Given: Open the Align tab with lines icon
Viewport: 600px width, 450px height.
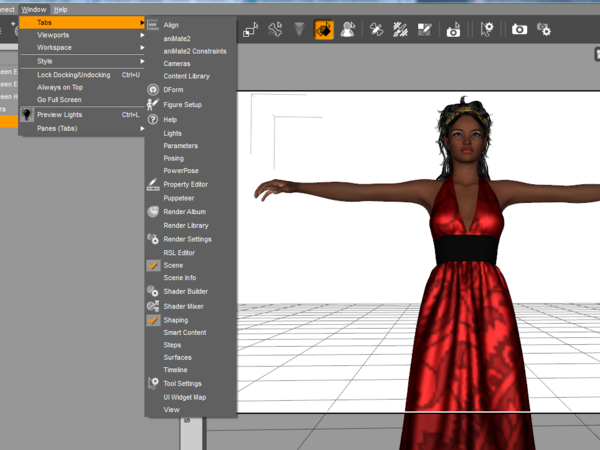Looking at the screenshot, I should (191, 25).
